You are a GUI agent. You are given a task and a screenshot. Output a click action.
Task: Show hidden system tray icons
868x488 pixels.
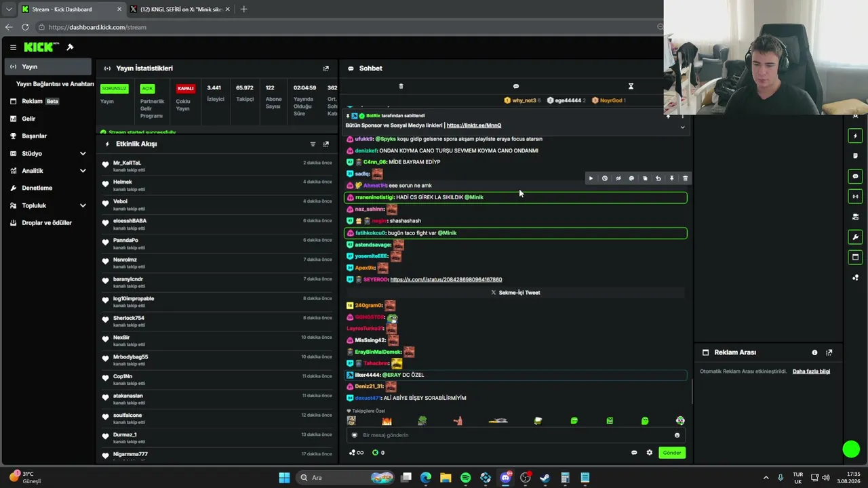(766, 478)
